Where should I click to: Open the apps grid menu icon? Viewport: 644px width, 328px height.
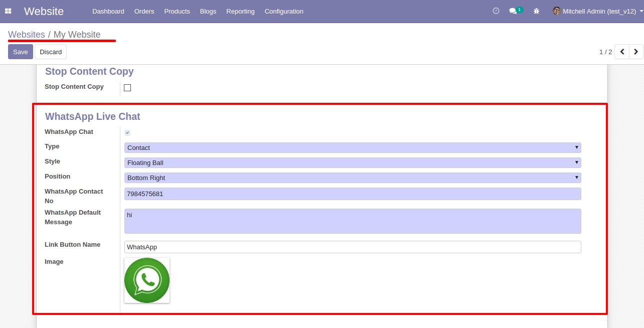click(x=8, y=11)
